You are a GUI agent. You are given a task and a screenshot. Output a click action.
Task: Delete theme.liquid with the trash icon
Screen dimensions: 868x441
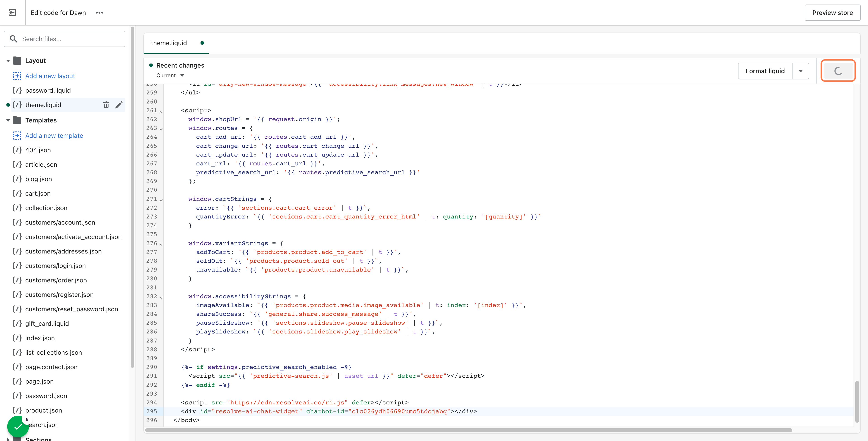(x=106, y=105)
